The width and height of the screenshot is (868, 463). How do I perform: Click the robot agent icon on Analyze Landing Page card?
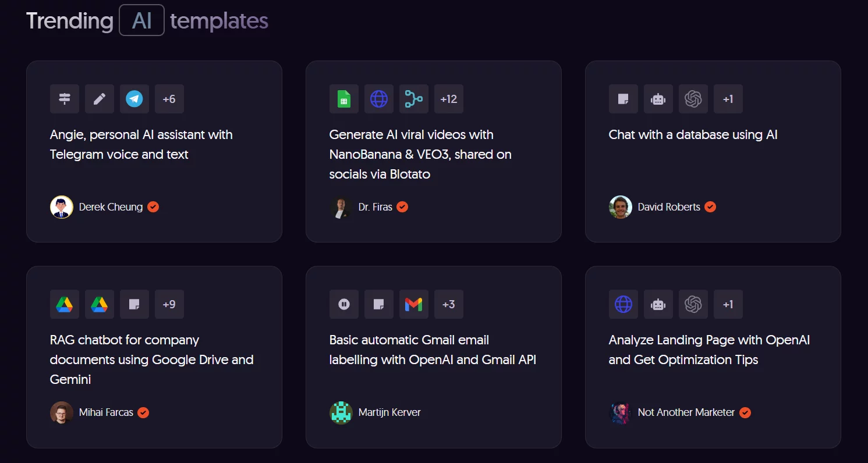[658, 304]
